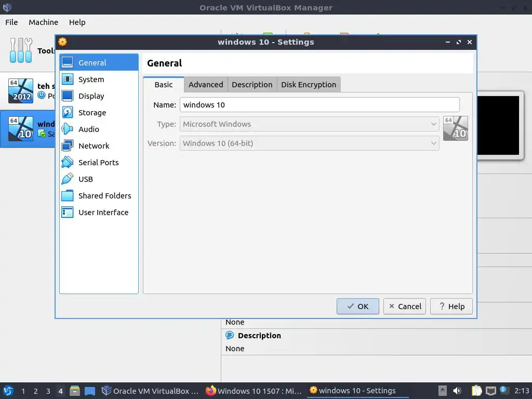Viewport: 532px width, 399px height.
Task: Activate the Firefox Windows 10 1507 taskbar entry
Action: point(254,391)
